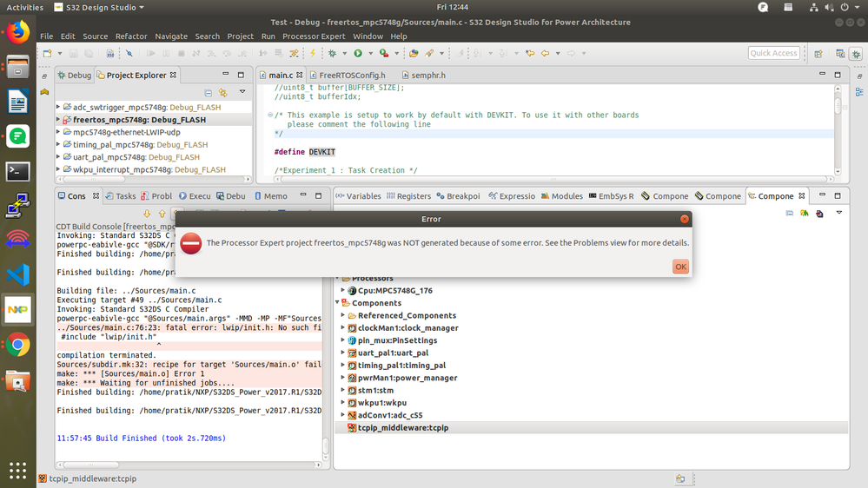Click Collapse All icon in Project Explorer
Image resolution: width=868 pixels, height=488 pixels.
tap(209, 93)
